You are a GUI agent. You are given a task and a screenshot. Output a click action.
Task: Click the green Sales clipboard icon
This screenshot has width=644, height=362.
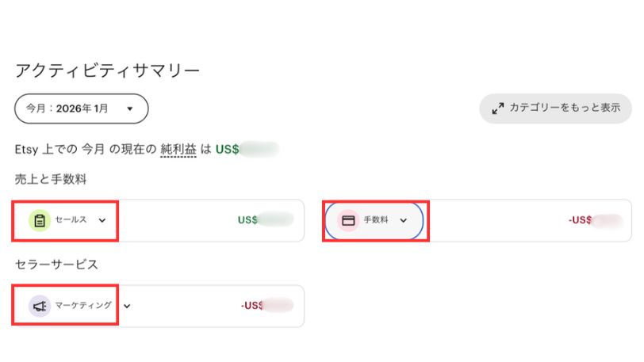coord(40,220)
